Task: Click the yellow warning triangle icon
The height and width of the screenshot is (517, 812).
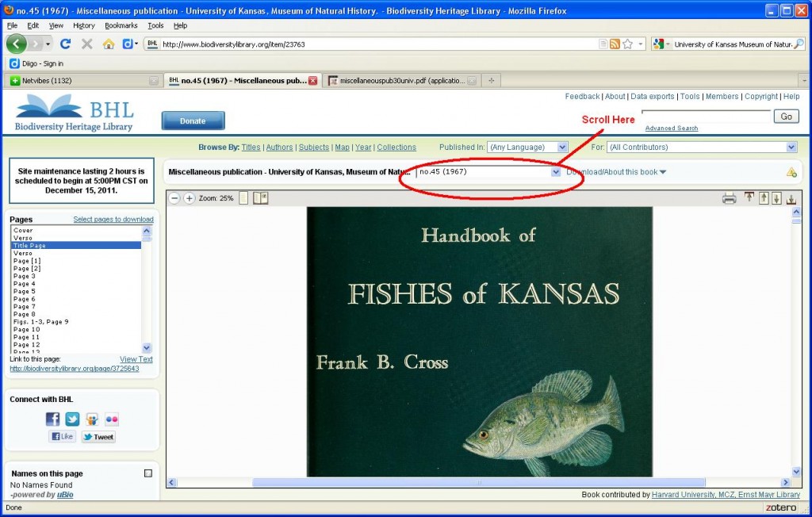Action: click(x=791, y=173)
